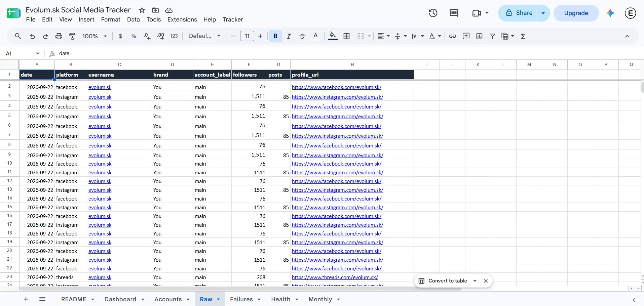
Task: Click the Gemini sparkle icon
Action: (610, 13)
